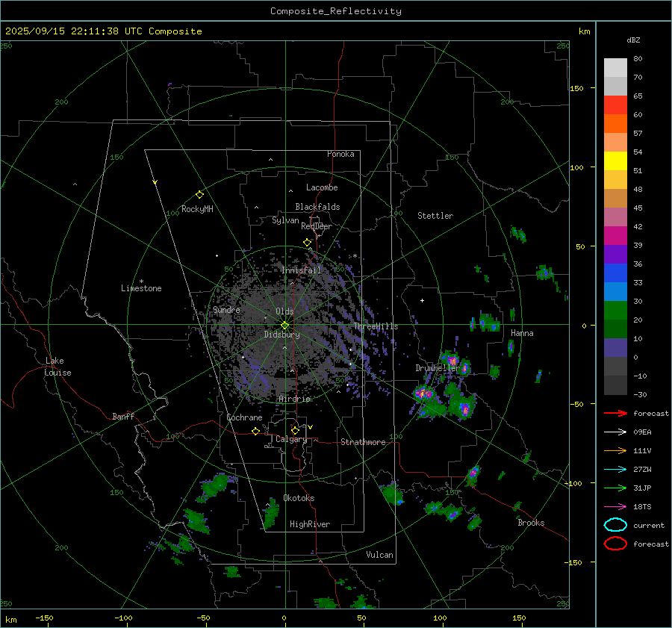Pick the red 60-65 dBZ color swatch
This screenshot has height=628, width=672.
point(615,105)
